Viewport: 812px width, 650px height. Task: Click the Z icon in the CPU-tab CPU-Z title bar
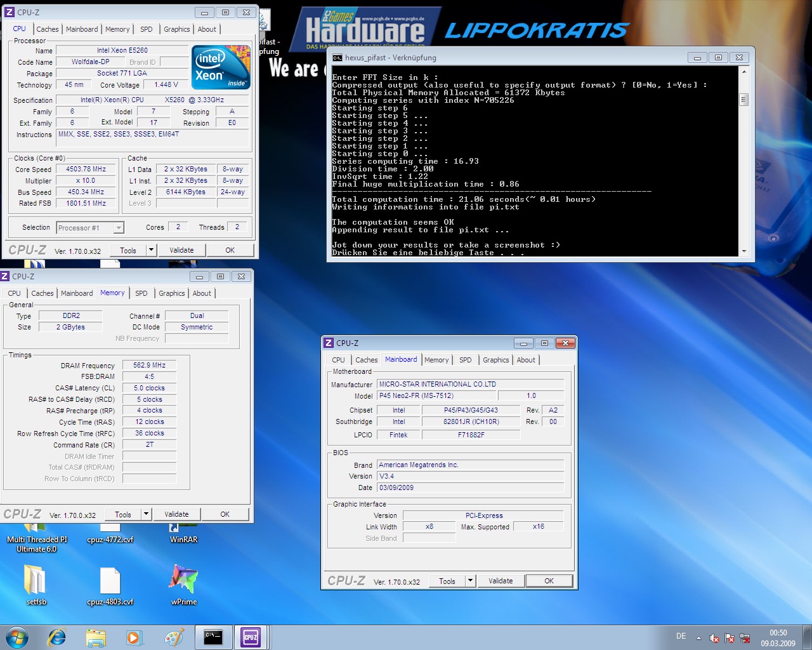pos(10,12)
